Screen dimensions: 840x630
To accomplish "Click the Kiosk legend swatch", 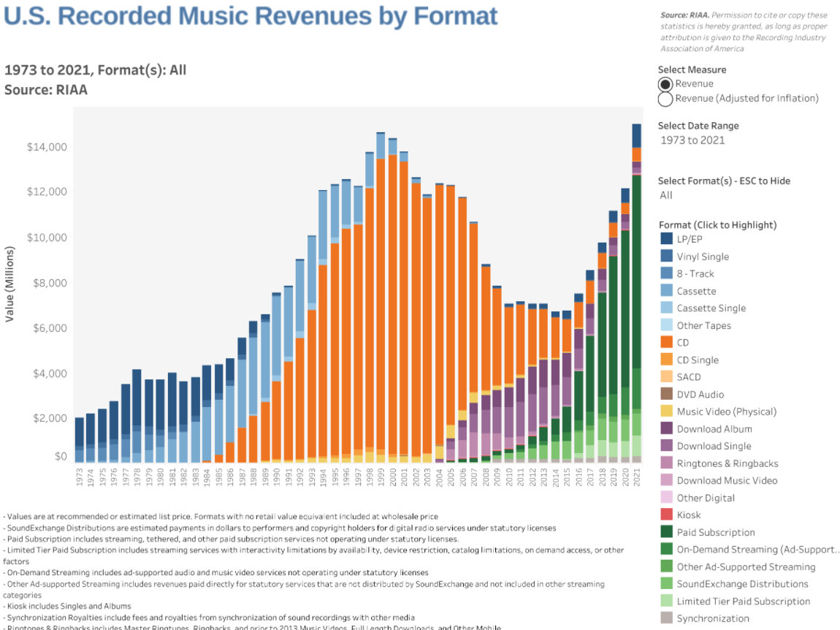I will [666, 515].
